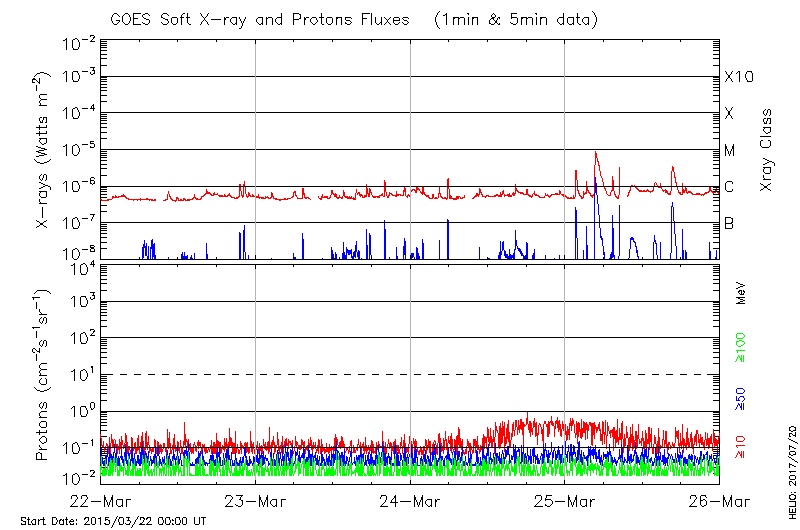The width and height of the screenshot is (800, 530).
Task: Click the highest red X-ray flare peak
Action: click(596, 153)
